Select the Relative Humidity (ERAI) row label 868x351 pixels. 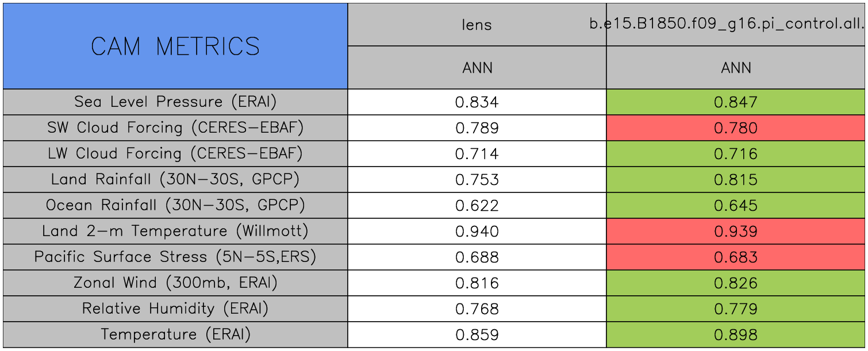pos(175,308)
